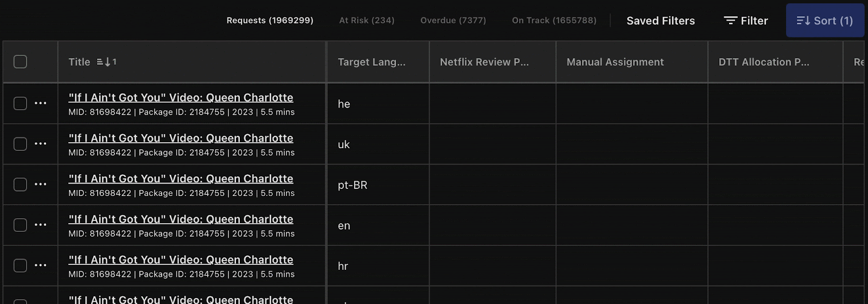Switch to the At Risk (234) tab

point(367,21)
